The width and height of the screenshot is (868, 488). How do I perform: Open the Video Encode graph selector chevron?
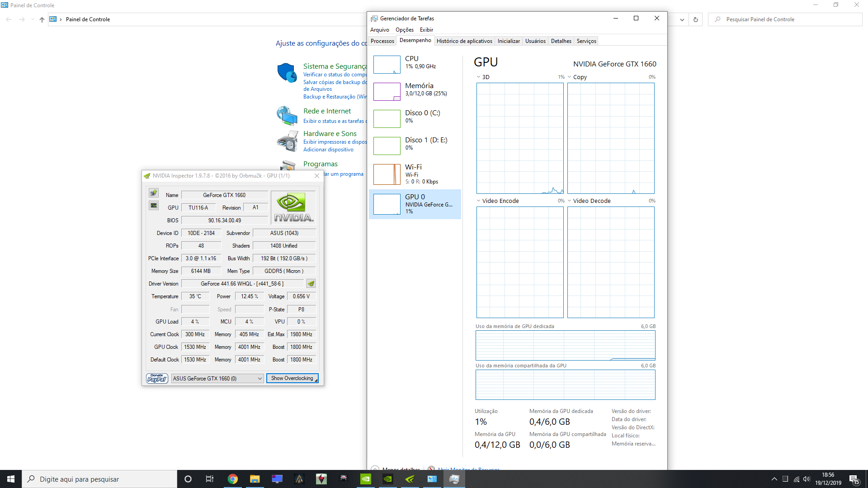tap(478, 201)
